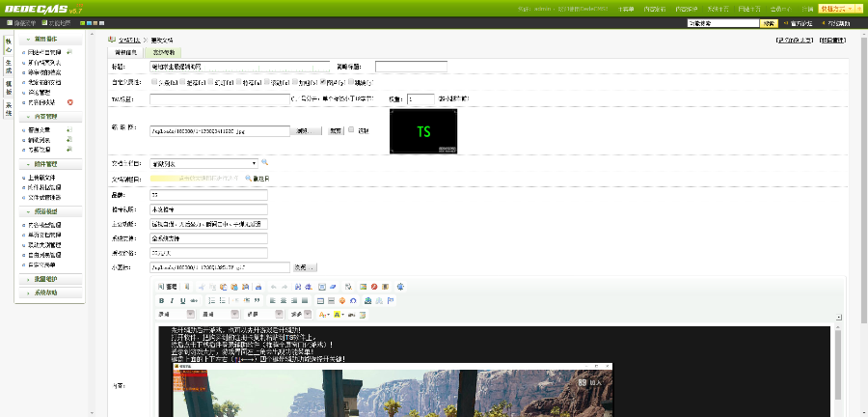
Task: Click the Undo arrow in the editor
Action: click(274, 287)
